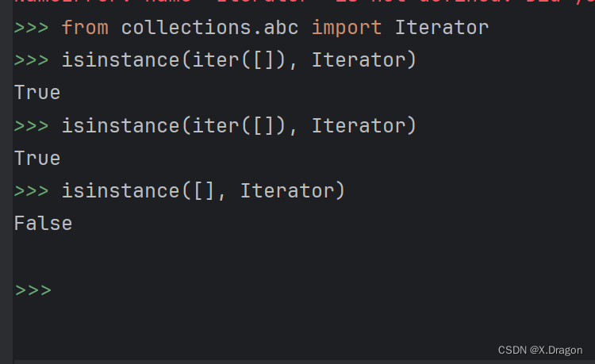This screenshot has width=595, height=364.
Task: Click the green prompt before second isinstance
Action: [x=32, y=126]
